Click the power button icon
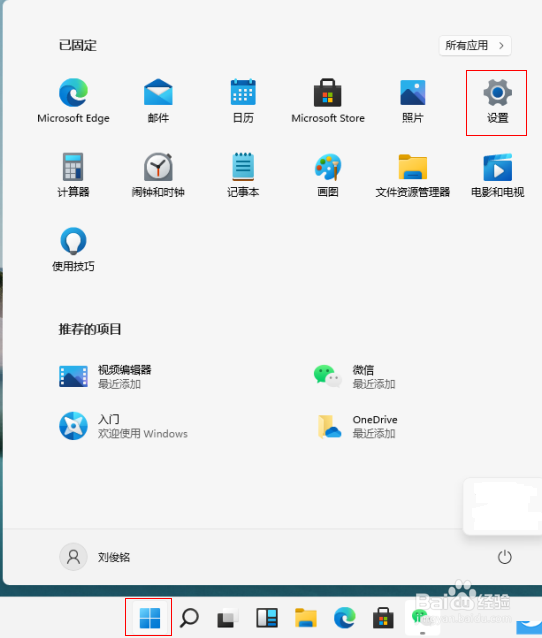Image resolution: width=542 pixels, height=638 pixels. point(505,557)
